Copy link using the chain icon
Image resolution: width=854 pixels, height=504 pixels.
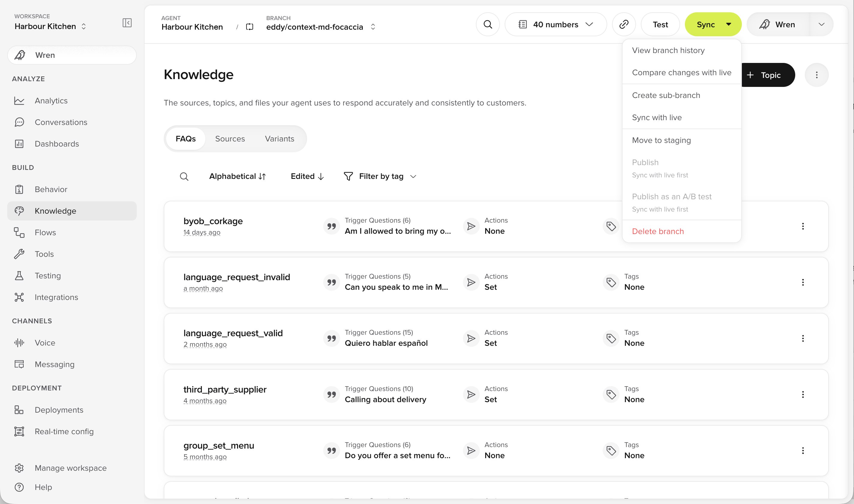pyautogui.click(x=624, y=25)
